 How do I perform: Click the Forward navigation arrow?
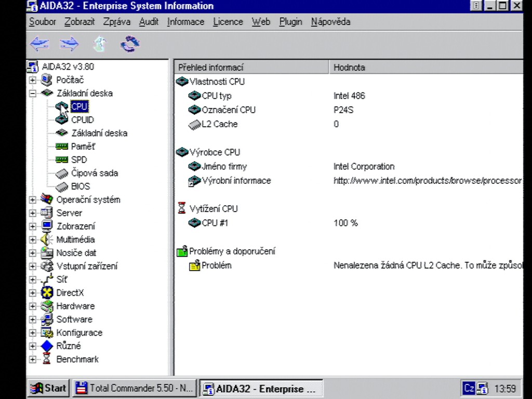(69, 44)
